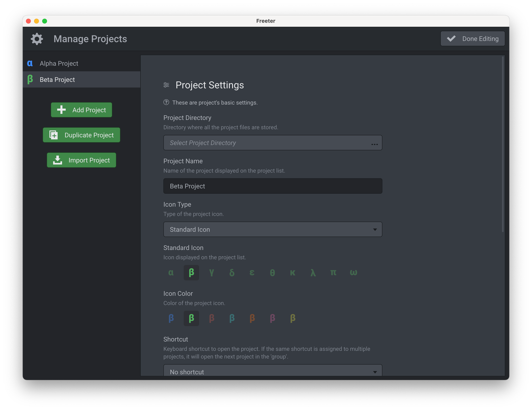This screenshot has width=532, height=410.
Task: Click the gear icon beside Manage Projects
Action: [x=37, y=39]
